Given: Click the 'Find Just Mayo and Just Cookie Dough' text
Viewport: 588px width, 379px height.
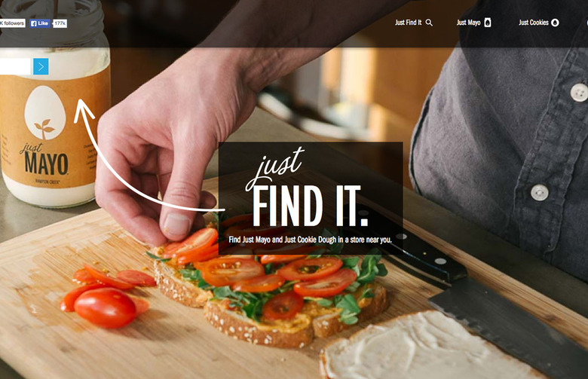Looking at the screenshot, I should pyautogui.click(x=310, y=240).
